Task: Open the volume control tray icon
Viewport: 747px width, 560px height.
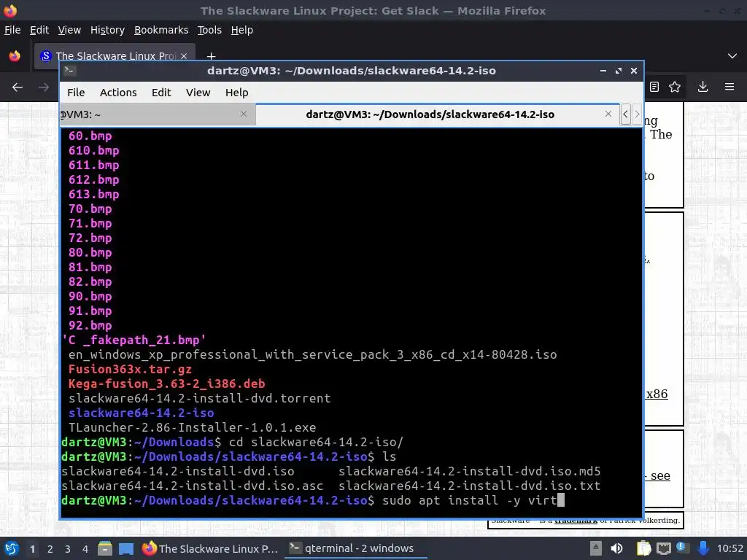Action: pos(616,548)
